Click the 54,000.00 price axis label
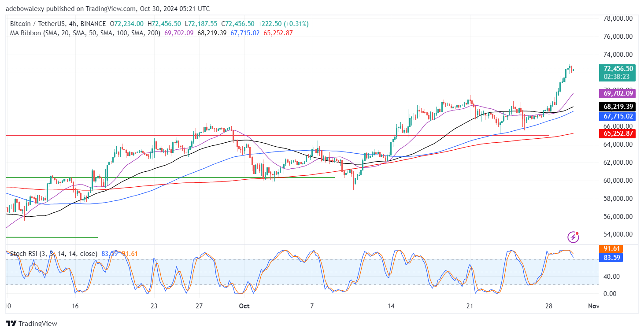Image resolution: width=644 pixels, height=333 pixels. click(x=618, y=235)
